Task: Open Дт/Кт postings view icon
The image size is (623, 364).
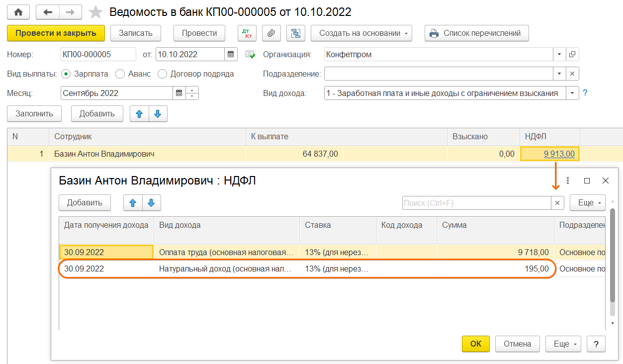Action: [246, 33]
